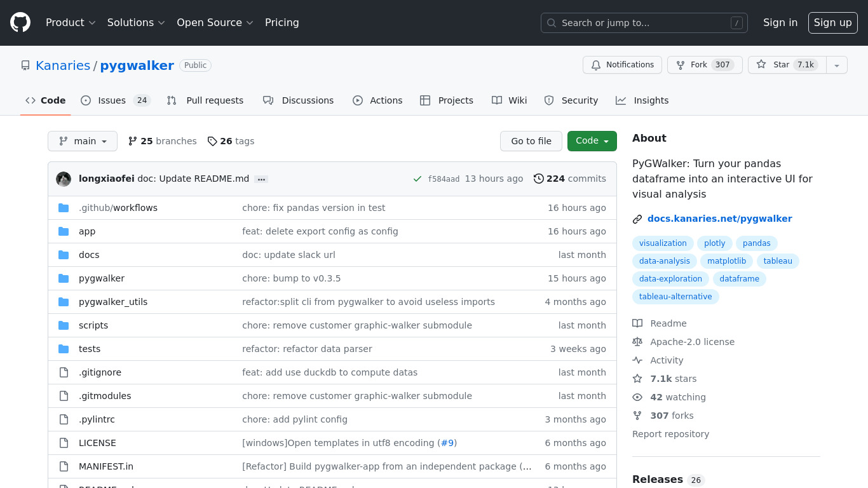
Task: Click the Sign up button
Action: pos(832,23)
